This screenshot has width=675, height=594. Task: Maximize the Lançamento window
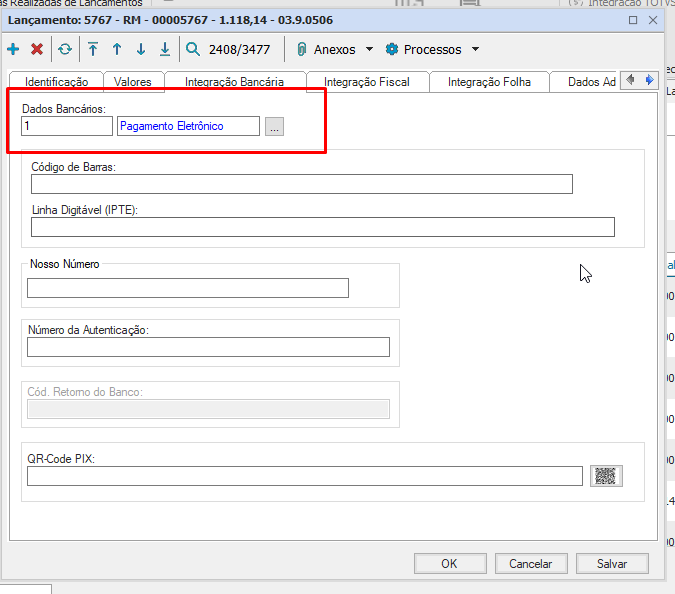633,20
